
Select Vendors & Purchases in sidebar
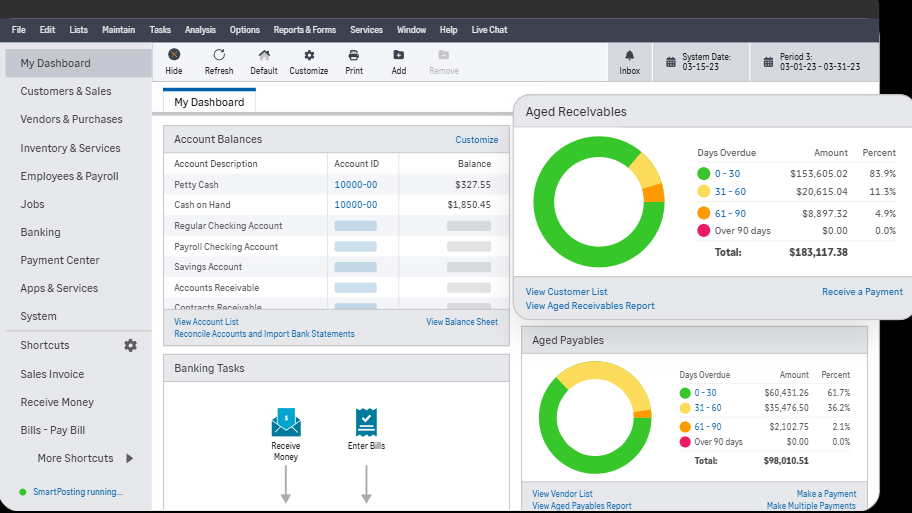(x=71, y=119)
